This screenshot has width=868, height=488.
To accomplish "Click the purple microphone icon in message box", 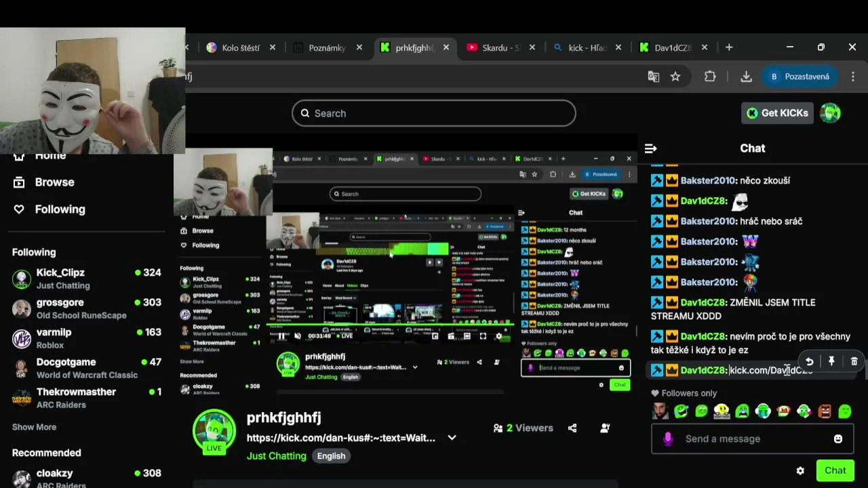I will (668, 439).
